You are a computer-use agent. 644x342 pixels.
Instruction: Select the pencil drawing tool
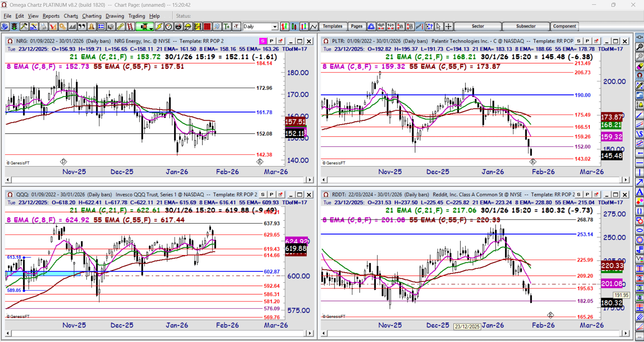tap(640, 86)
